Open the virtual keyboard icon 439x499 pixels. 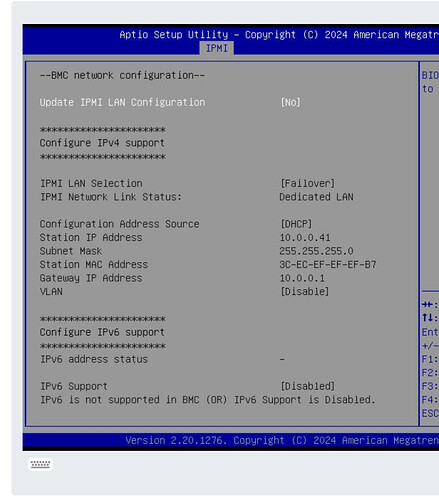point(40,464)
